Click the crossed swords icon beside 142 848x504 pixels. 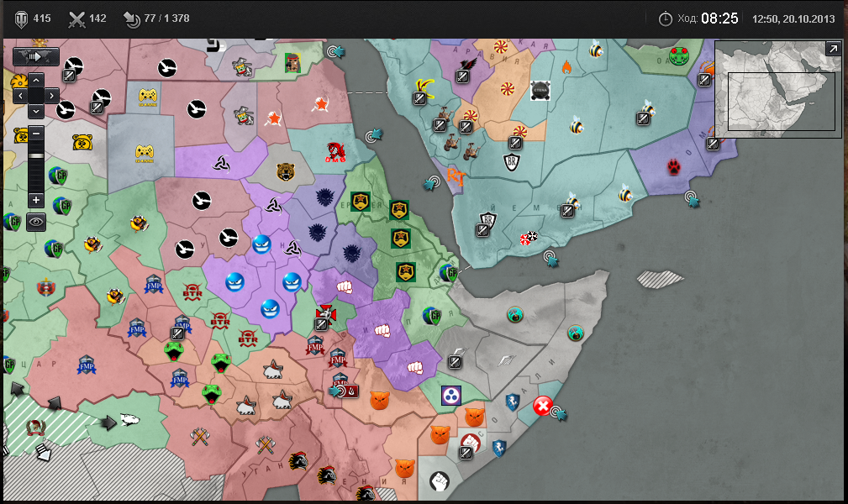click(76, 19)
